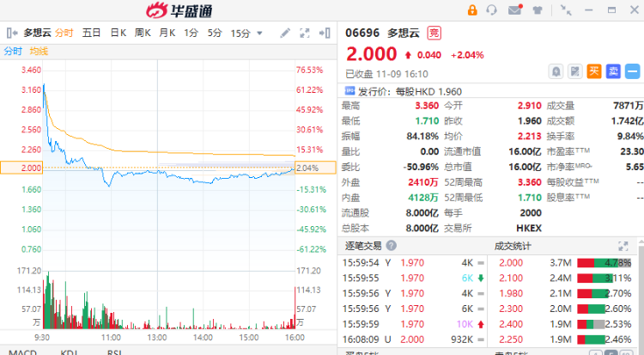644x355 pixels.
Task: Open the 逐笔交易 tab
Action: tap(363, 246)
